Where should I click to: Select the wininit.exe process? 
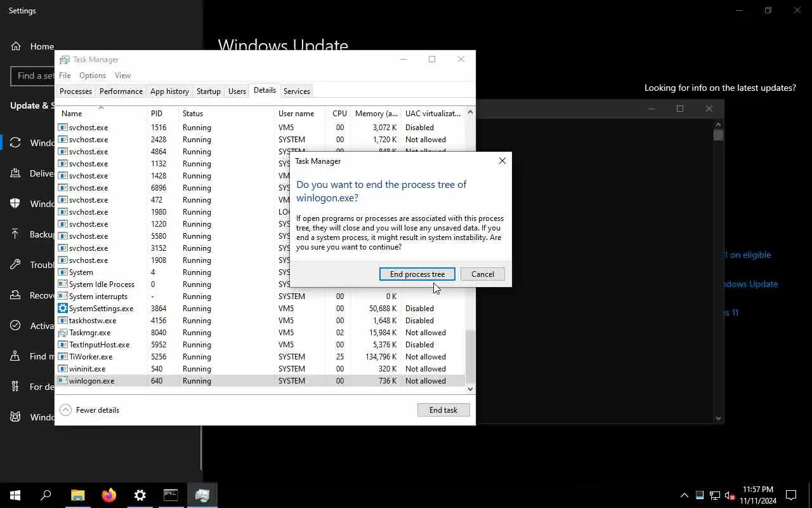pos(261,369)
